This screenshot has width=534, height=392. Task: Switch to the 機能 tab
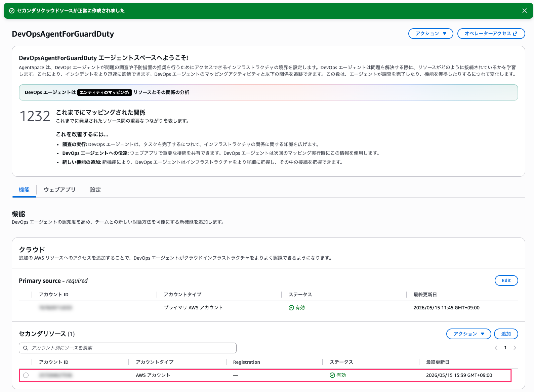click(24, 190)
